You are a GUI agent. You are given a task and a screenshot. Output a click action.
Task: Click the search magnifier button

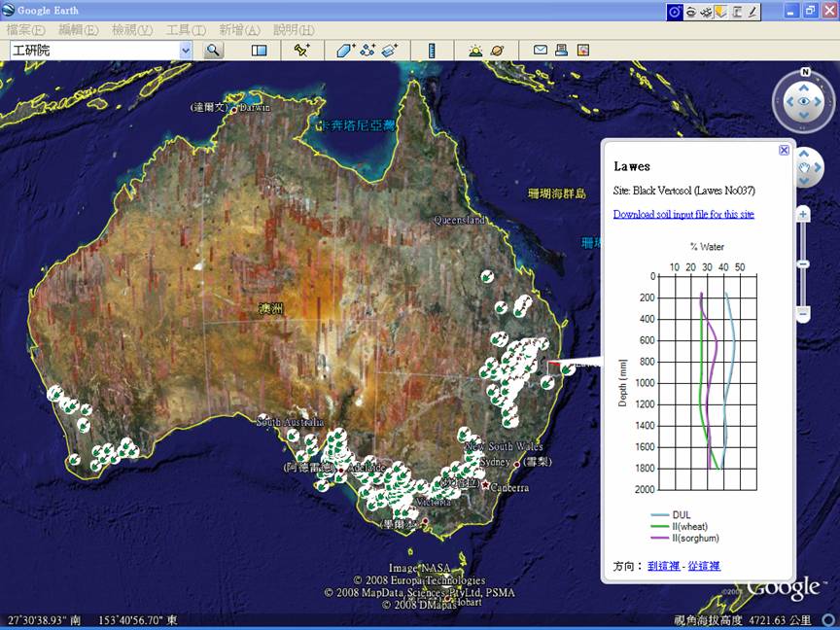click(x=214, y=50)
